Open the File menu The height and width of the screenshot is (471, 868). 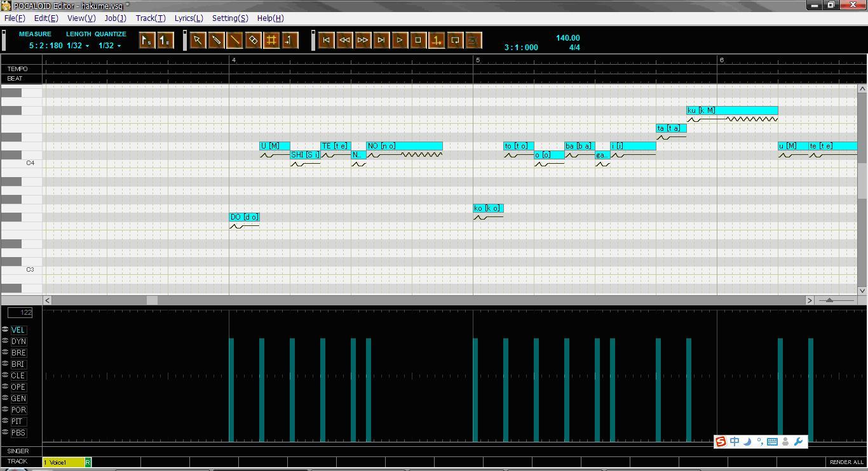pyautogui.click(x=15, y=18)
